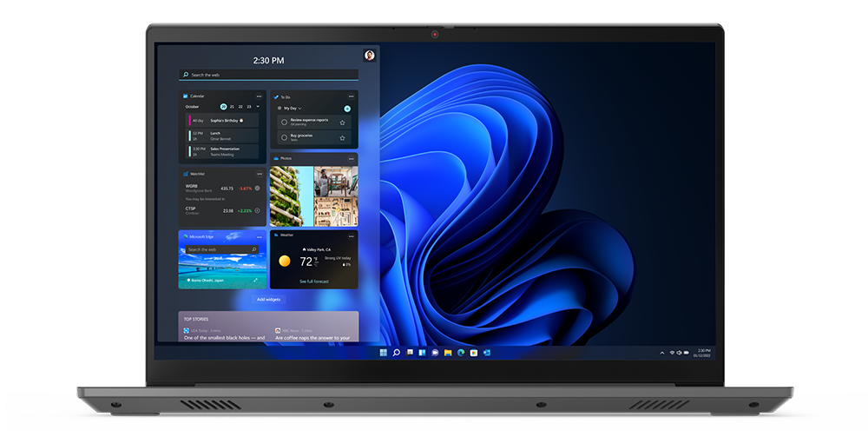Open Outlook from taskbar
This screenshot has height=444, width=868.
pyautogui.click(x=487, y=353)
